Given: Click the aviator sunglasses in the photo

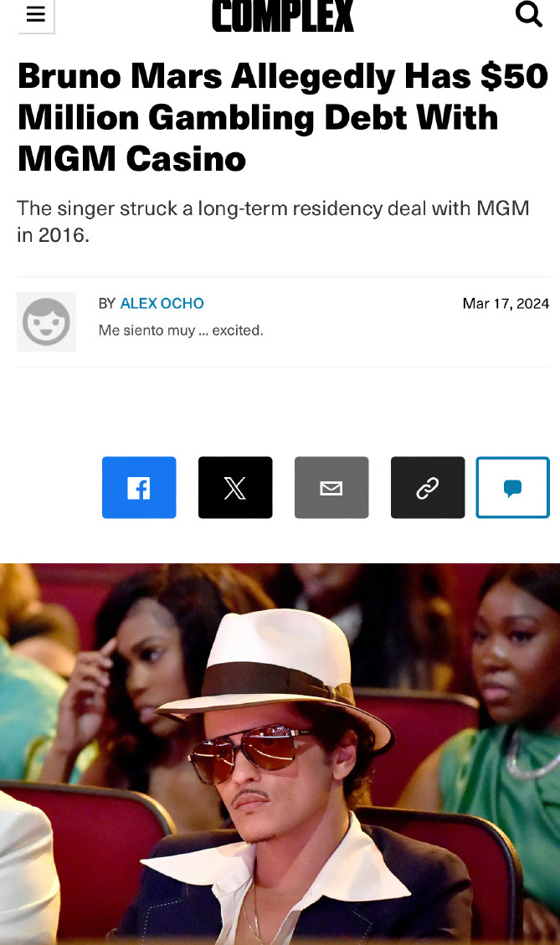Looking at the screenshot, I should pyautogui.click(x=249, y=753).
